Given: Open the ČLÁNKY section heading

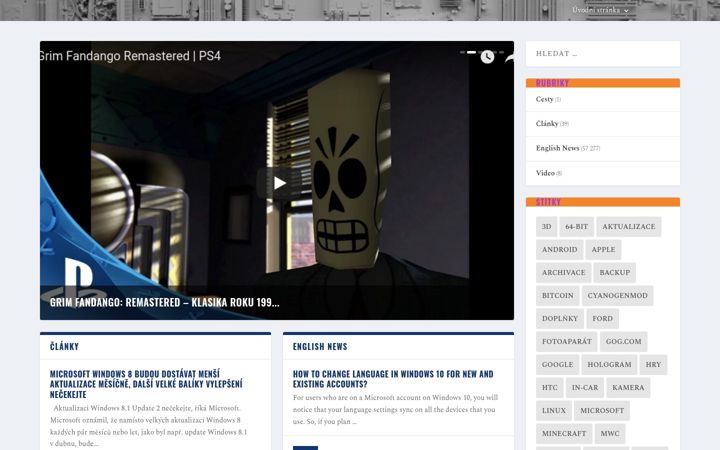Looking at the screenshot, I should (64, 346).
